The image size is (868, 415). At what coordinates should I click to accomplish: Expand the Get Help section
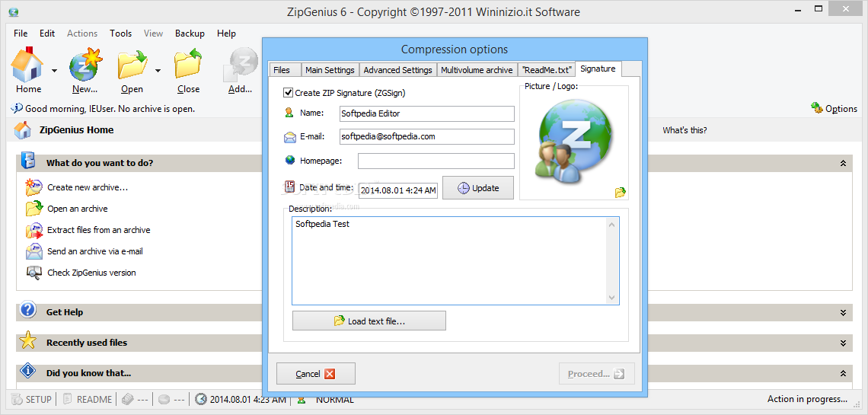coord(843,313)
